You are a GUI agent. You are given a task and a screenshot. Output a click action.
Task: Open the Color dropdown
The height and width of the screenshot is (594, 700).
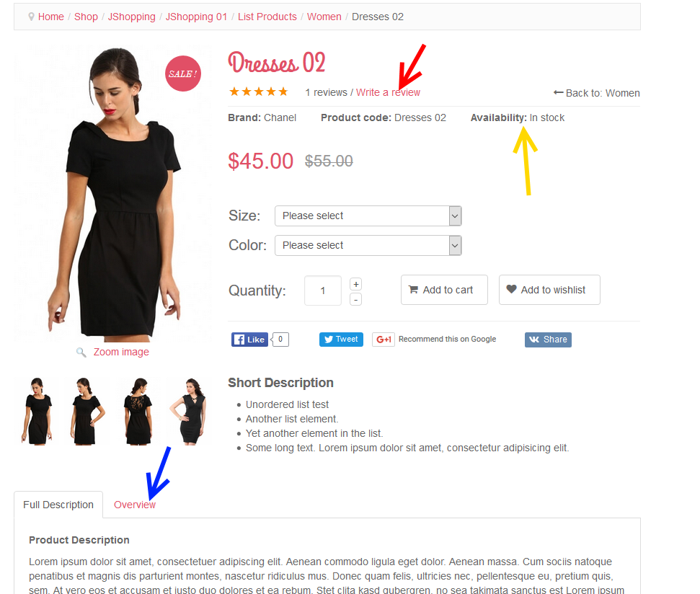tap(368, 245)
